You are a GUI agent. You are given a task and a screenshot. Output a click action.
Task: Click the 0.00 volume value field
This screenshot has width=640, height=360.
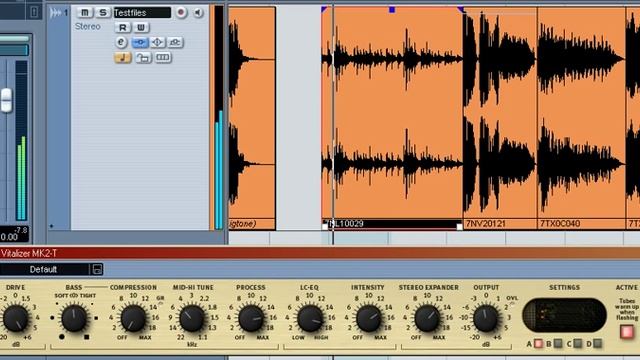point(9,236)
